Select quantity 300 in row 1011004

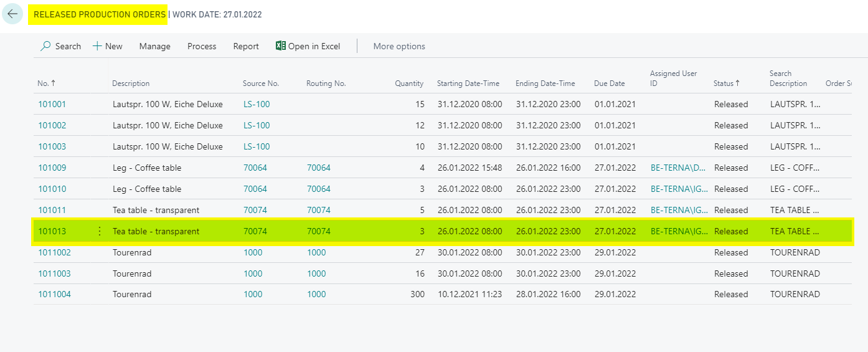click(417, 294)
